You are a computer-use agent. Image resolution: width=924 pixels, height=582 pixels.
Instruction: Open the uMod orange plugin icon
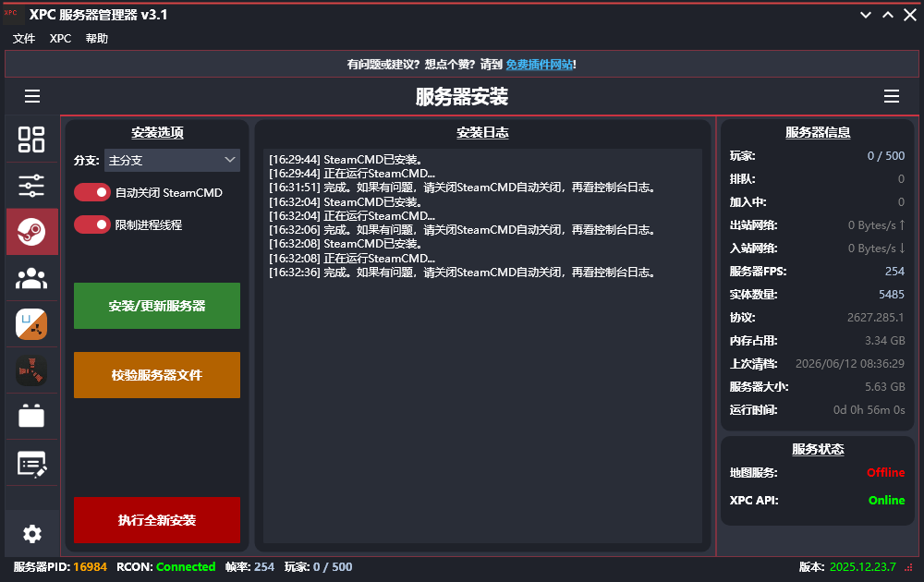(x=31, y=324)
